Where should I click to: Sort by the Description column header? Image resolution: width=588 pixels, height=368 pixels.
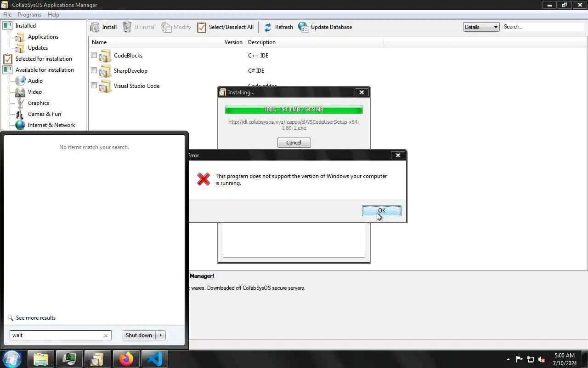314,42
